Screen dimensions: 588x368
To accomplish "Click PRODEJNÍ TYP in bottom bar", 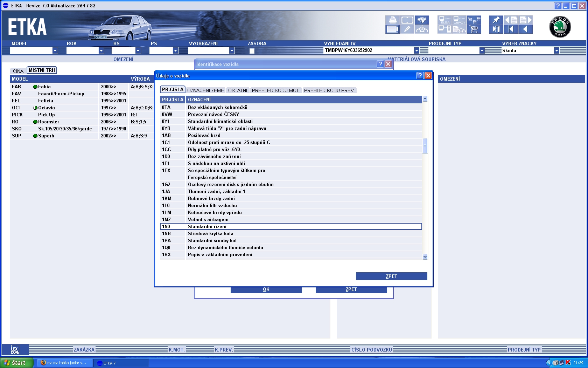I will (524, 350).
